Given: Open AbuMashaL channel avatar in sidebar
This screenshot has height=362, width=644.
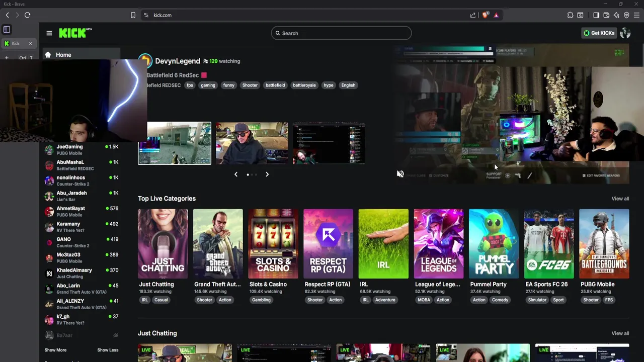Looking at the screenshot, I should (x=49, y=165).
